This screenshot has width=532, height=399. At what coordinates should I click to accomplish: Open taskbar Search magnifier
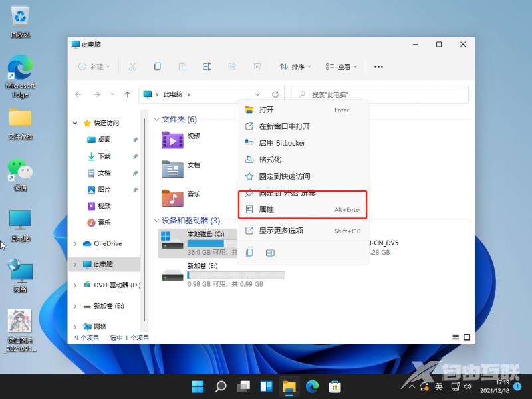pyautogui.click(x=221, y=386)
